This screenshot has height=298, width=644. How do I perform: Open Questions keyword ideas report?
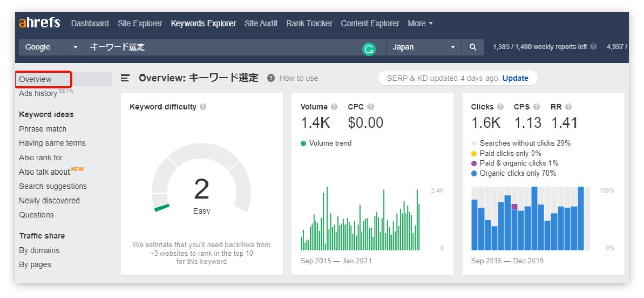(x=36, y=215)
